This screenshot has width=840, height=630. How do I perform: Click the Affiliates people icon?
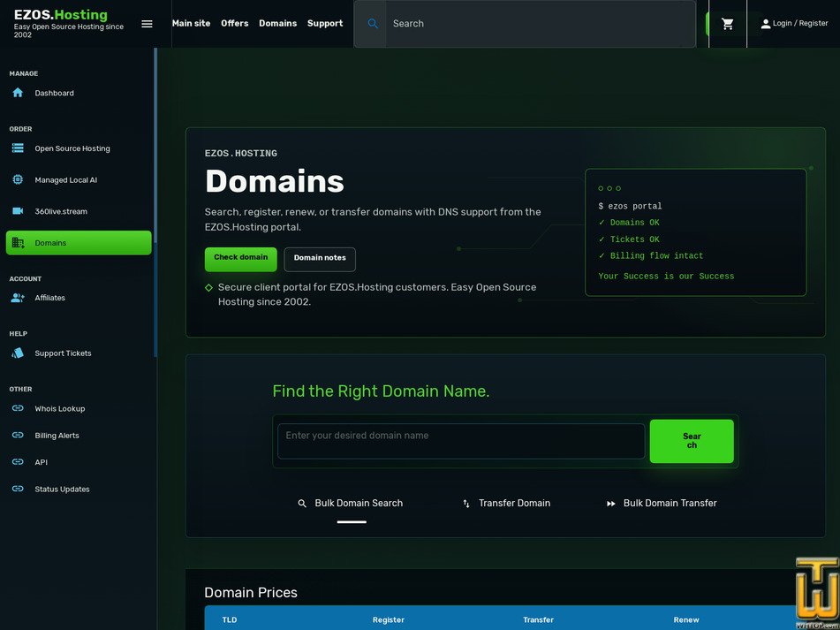[18, 298]
